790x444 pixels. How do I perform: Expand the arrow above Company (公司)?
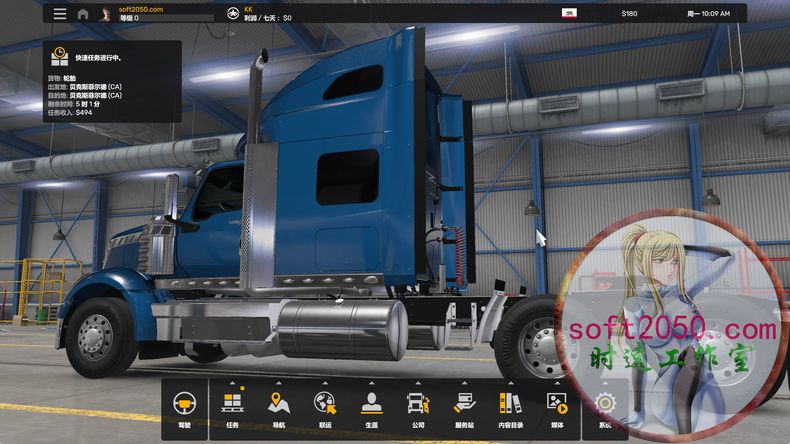(417, 384)
